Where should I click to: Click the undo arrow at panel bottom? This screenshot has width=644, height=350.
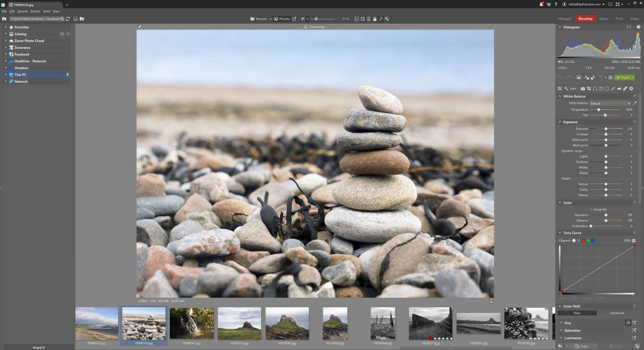pos(560,346)
